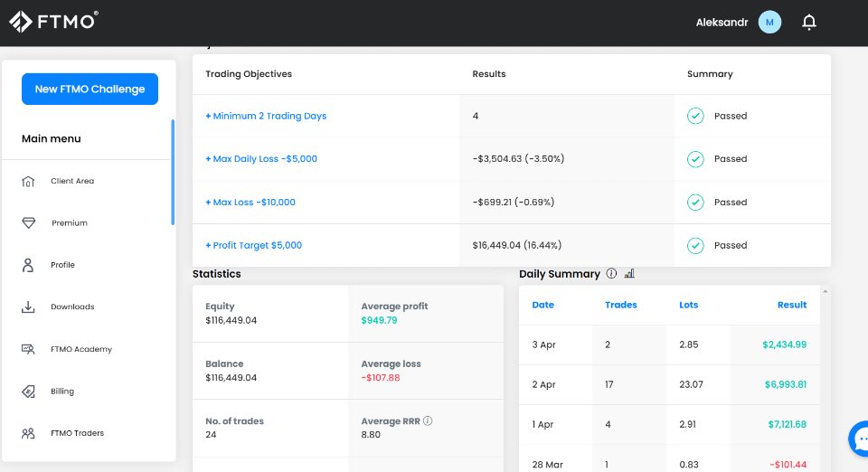Viewport: 868px width, 472px height.
Task: Click the Premium diamond icon
Action: coord(28,223)
